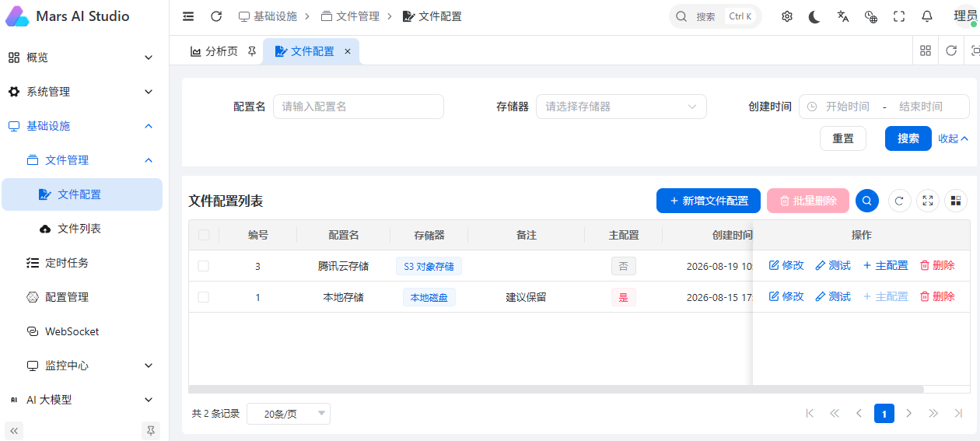Select page 1 in pagination
This screenshot has height=441, width=980.
(x=884, y=414)
